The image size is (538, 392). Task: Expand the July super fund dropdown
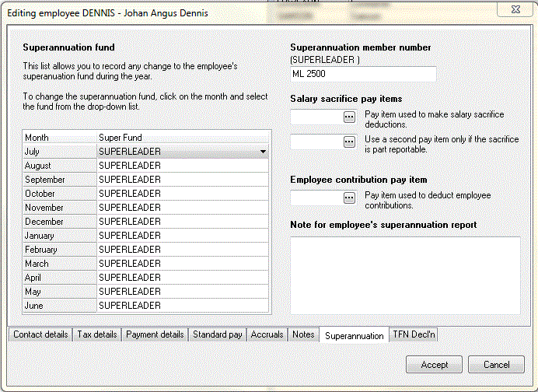[263, 152]
